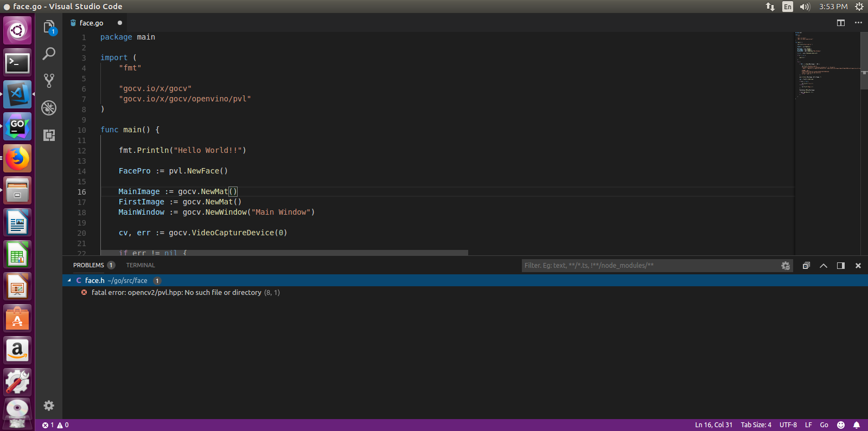Open the Source Control view
This screenshot has height=431, width=868.
coord(49,81)
